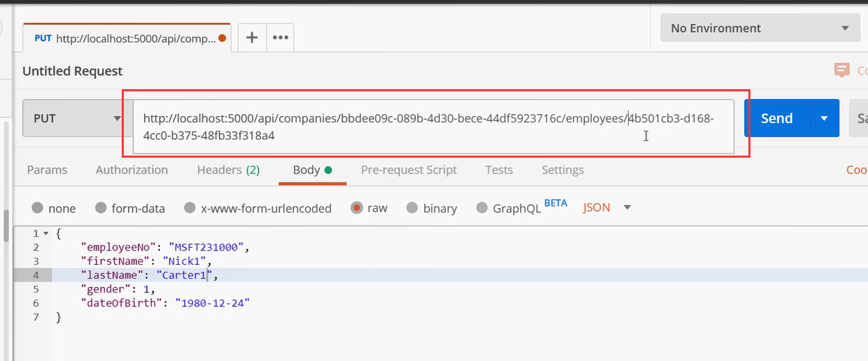
Task: Collapse the JSON body at line 1 fold arrow
Action: [x=46, y=234]
